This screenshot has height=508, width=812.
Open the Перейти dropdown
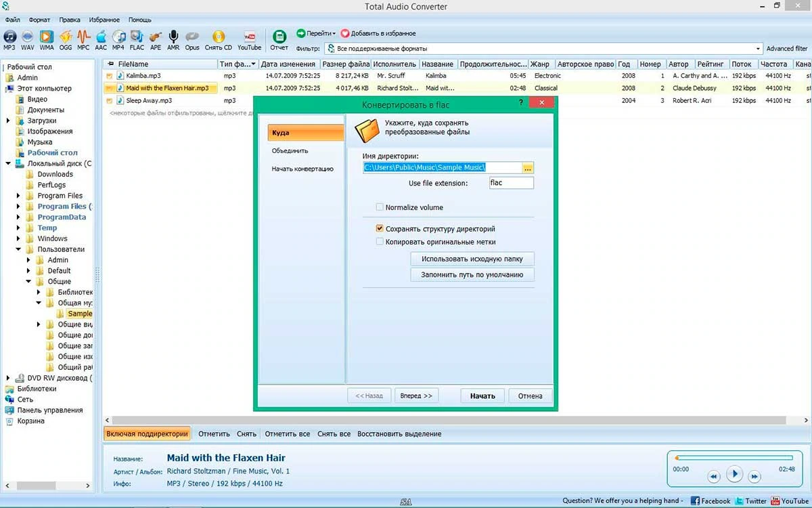tap(316, 33)
